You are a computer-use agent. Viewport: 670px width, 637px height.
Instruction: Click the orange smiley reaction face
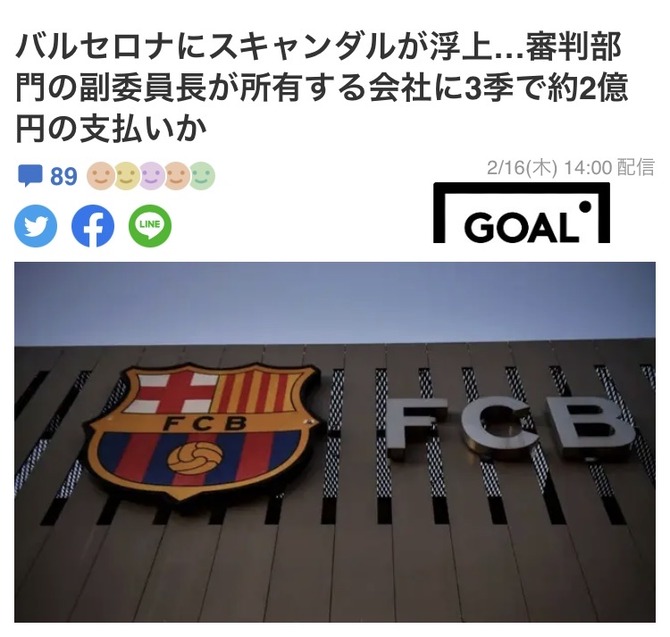[x=101, y=176]
